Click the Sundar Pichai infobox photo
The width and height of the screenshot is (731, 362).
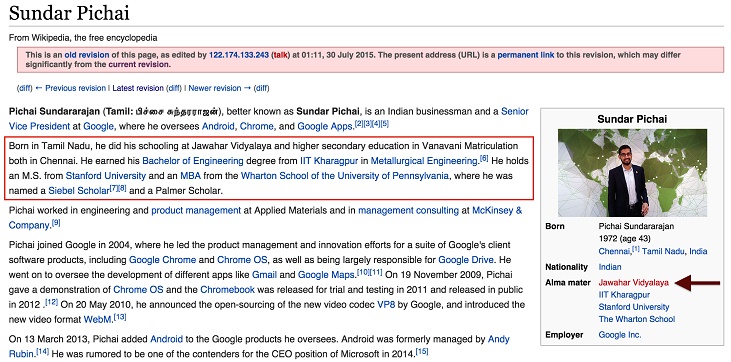(632, 173)
